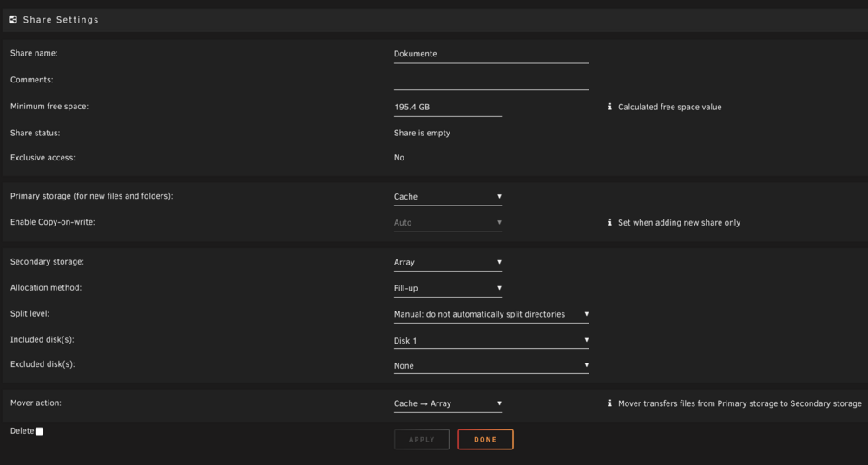Viewport: 868px width, 465px height.
Task: Click the Share Settings share icon
Action: coord(13,19)
